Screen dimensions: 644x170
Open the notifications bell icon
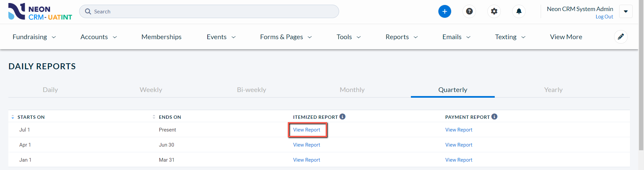(x=519, y=11)
